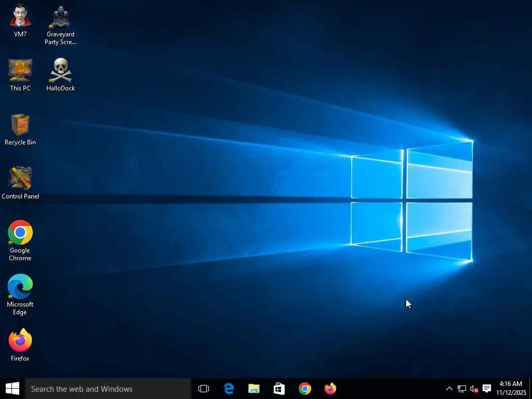Screen dimensions: 532x399
Task: Select the This PC pumpkin monitor icon
Action: pyautogui.click(x=20, y=75)
